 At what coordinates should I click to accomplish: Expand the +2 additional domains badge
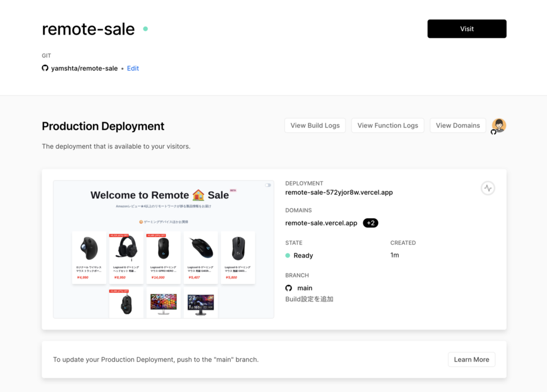tap(370, 223)
